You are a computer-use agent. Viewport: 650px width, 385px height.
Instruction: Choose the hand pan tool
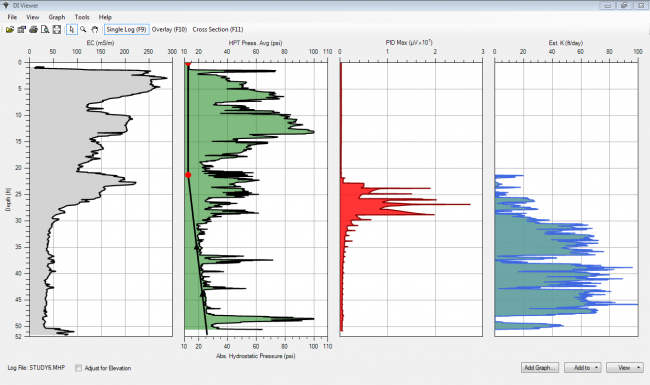coord(95,29)
